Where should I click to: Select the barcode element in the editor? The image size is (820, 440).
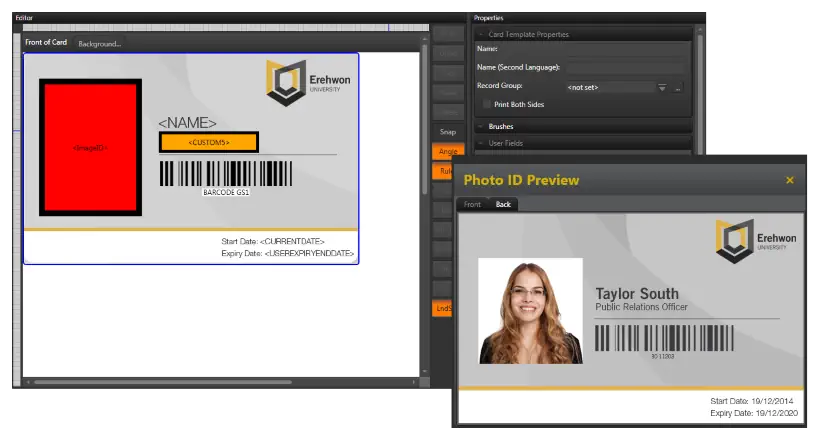click(226, 174)
